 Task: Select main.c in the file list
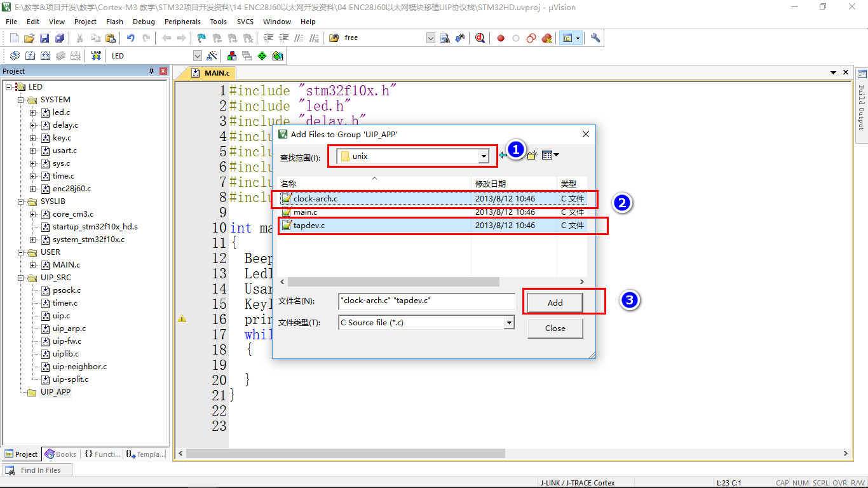306,212
